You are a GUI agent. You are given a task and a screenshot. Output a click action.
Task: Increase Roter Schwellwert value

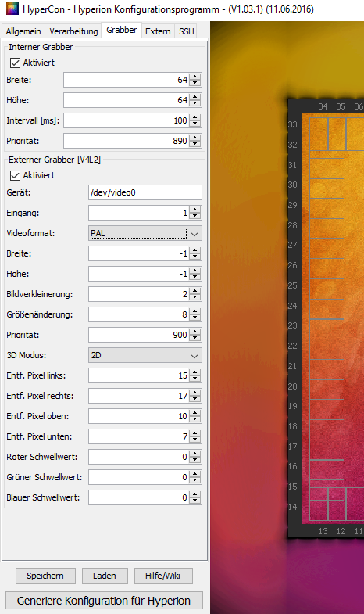click(x=195, y=454)
